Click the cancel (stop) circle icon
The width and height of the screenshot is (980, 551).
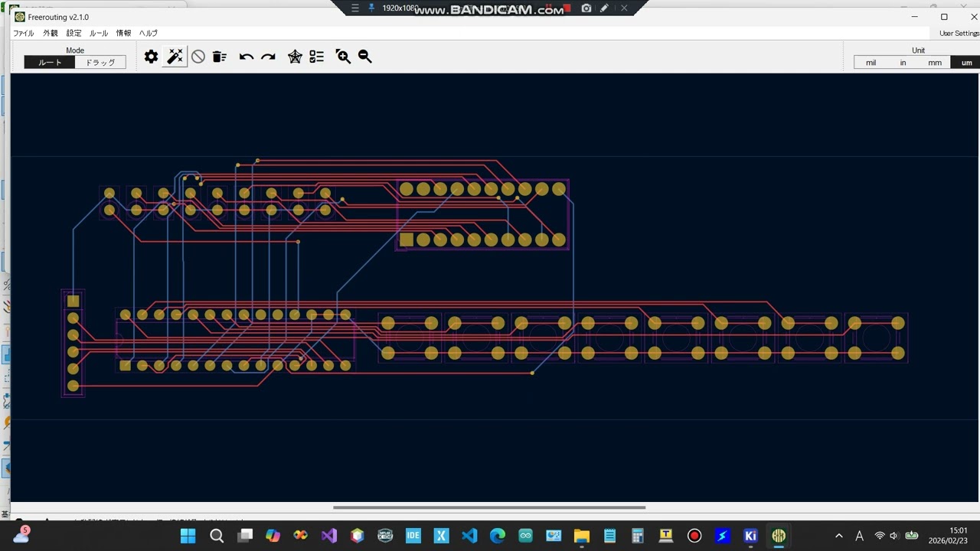pos(198,57)
